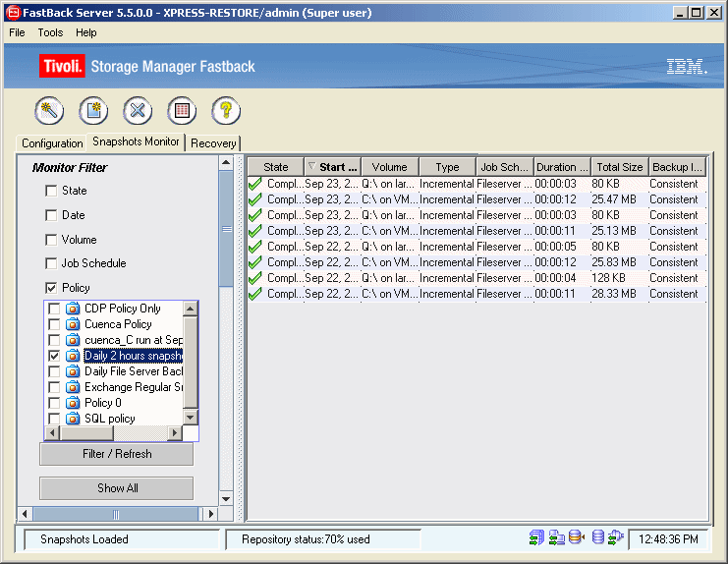
Task: Click the Show All button
Action: [117, 488]
